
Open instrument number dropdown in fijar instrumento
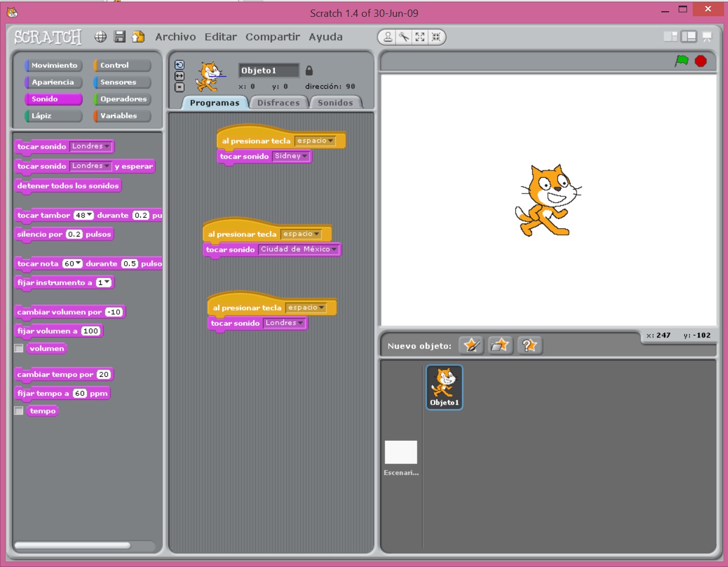click(104, 283)
